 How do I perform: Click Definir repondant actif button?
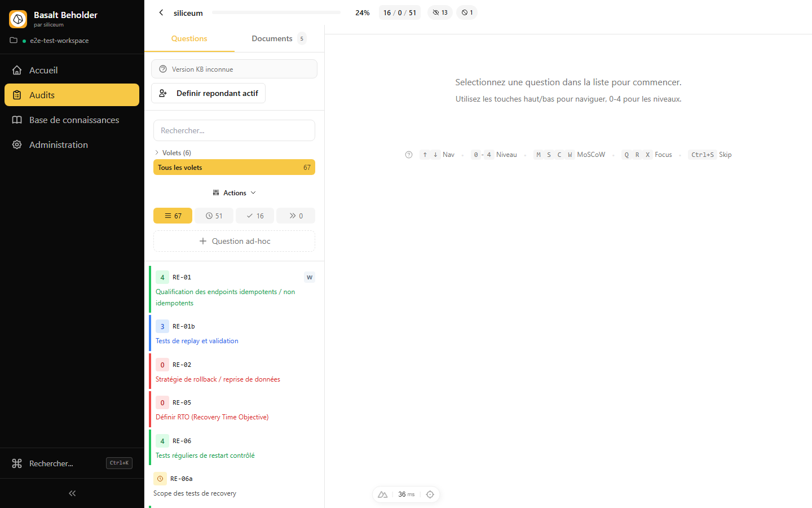pyautogui.click(x=208, y=93)
